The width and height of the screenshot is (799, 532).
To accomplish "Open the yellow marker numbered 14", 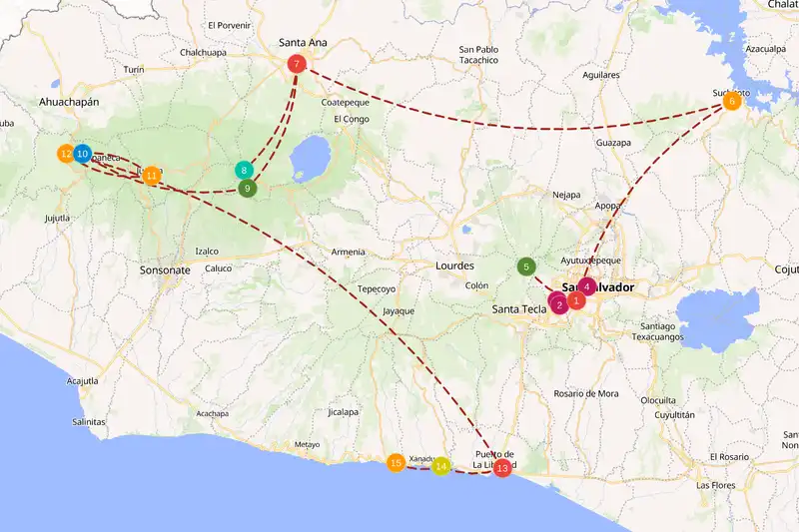I will [440, 466].
